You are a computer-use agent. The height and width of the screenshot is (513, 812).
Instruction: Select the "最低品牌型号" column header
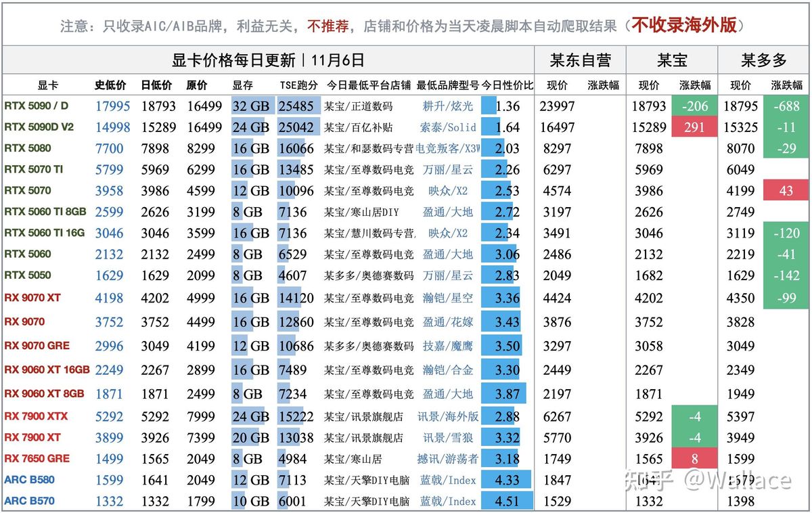click(448, 85)
